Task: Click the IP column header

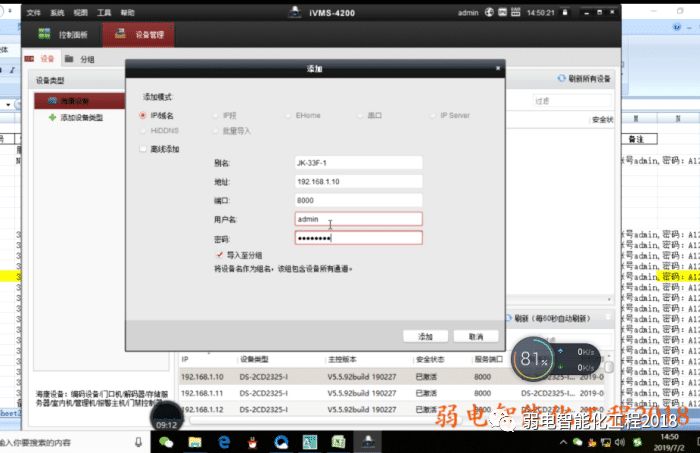Action: [185, 359]
